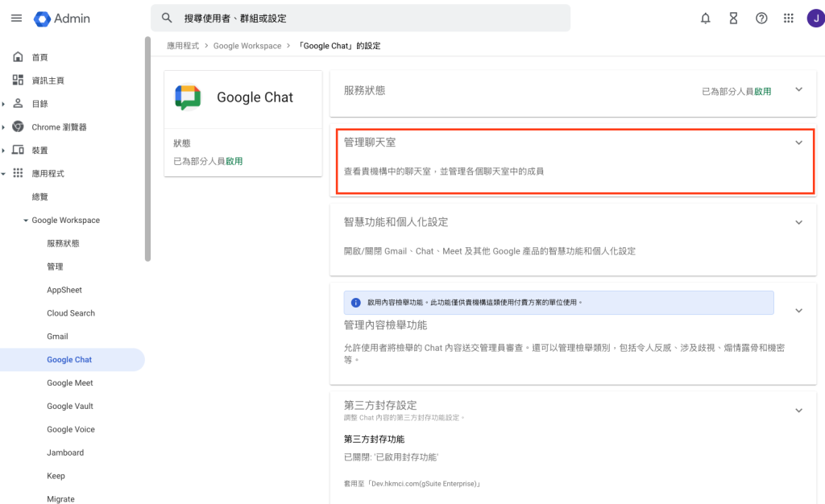Select 管理 in the sidebar tree

point(55,266)
